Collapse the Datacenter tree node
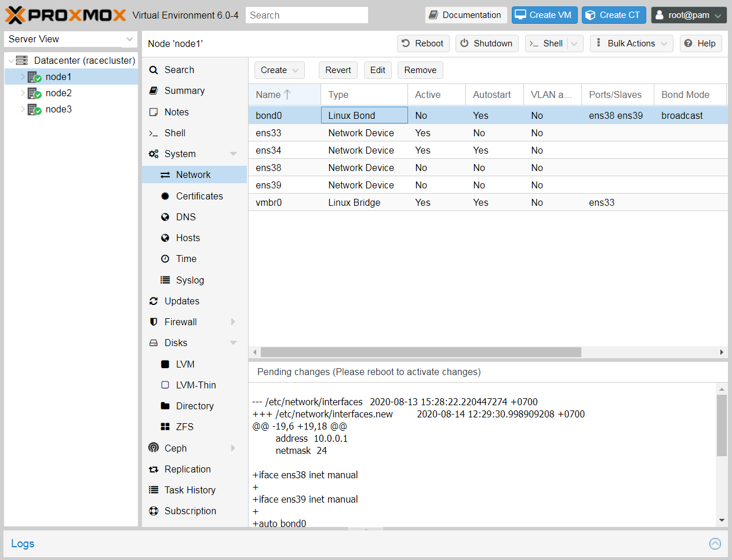Image resolution: width=732 pixels, height=560 pixels. point(11,61)
